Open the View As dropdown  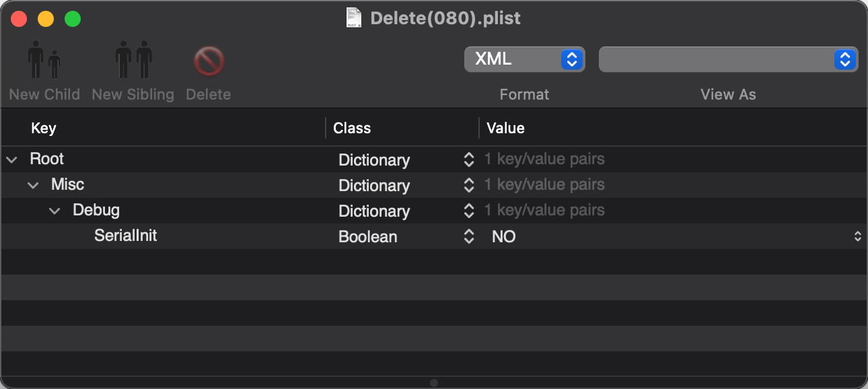pyautogui.click(x=728, y=59)
